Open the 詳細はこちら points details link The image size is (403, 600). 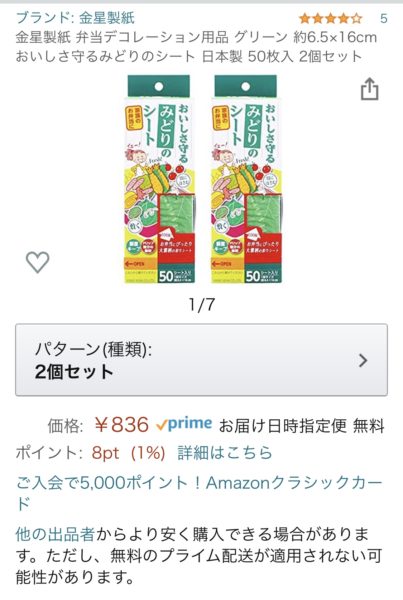(225, 453)
